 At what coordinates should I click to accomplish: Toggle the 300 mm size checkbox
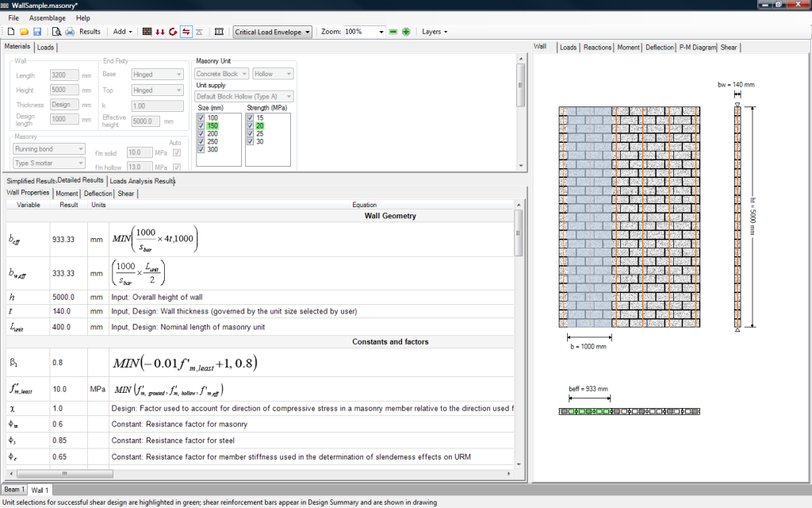[201, 149]
